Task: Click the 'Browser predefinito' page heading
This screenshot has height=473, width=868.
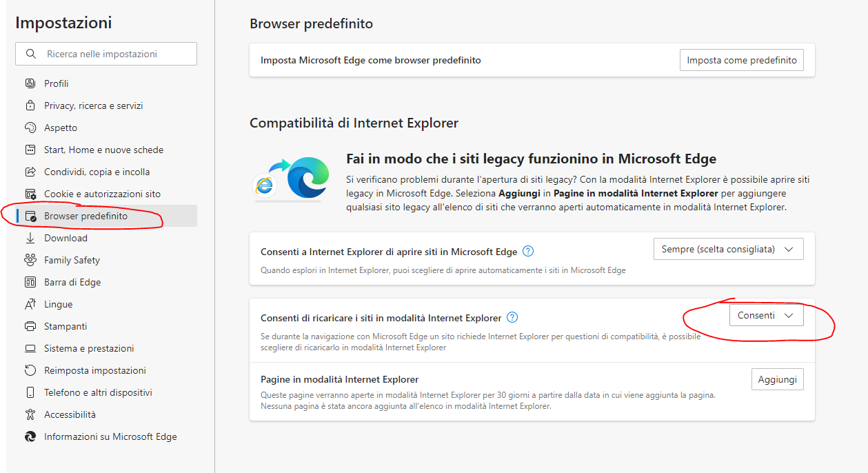Action: [311, 23]
